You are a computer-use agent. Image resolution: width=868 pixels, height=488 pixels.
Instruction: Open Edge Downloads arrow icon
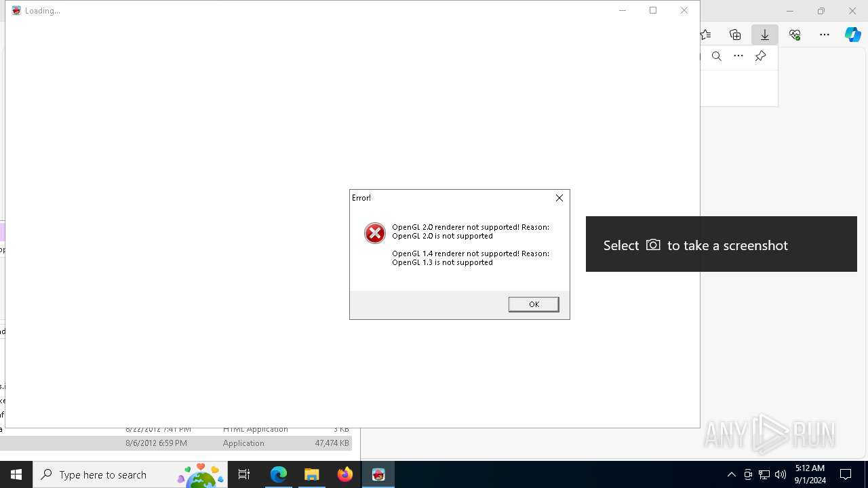pos(765,35)
